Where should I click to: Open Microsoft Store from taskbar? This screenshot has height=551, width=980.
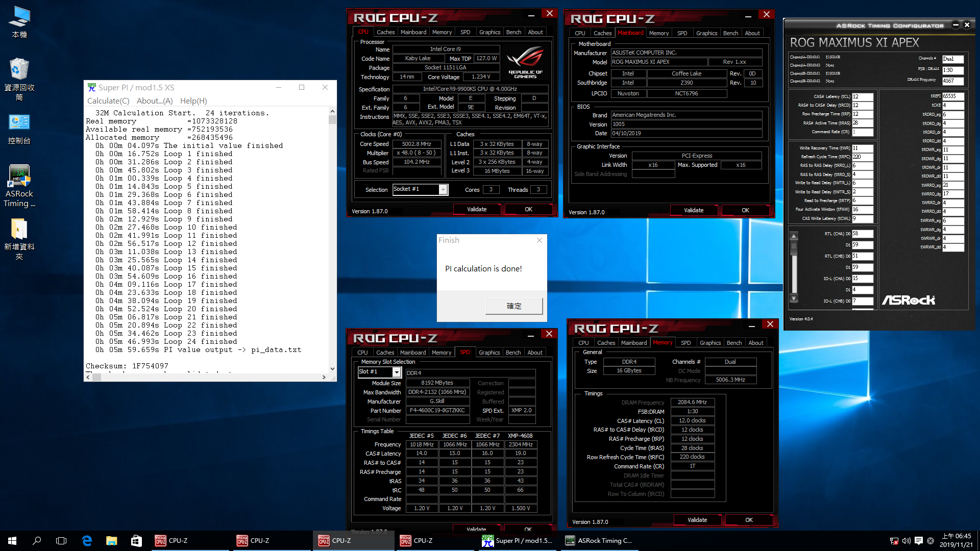pyautogui.click(x=136, y=541)
